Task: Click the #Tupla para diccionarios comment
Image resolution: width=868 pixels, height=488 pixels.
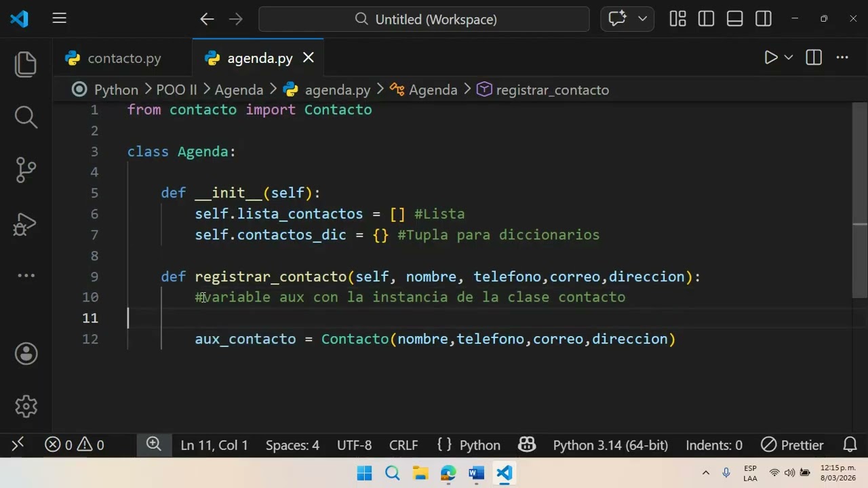Action: coord(498,235)
